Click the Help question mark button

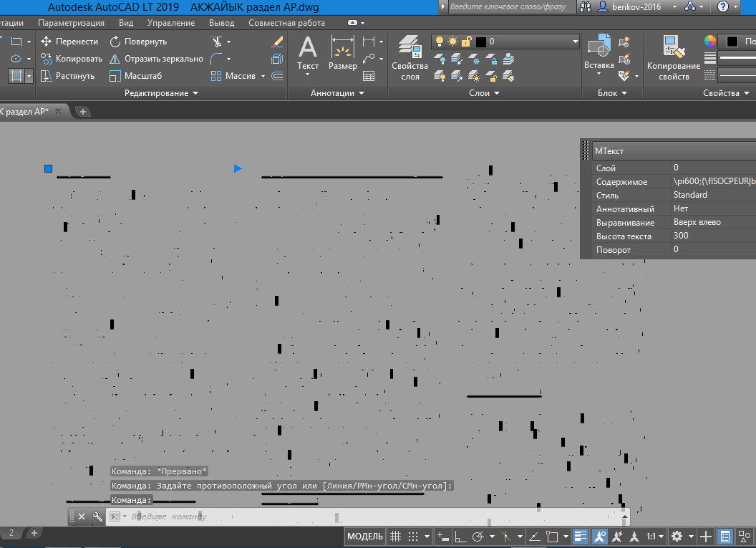pos(723,6)
